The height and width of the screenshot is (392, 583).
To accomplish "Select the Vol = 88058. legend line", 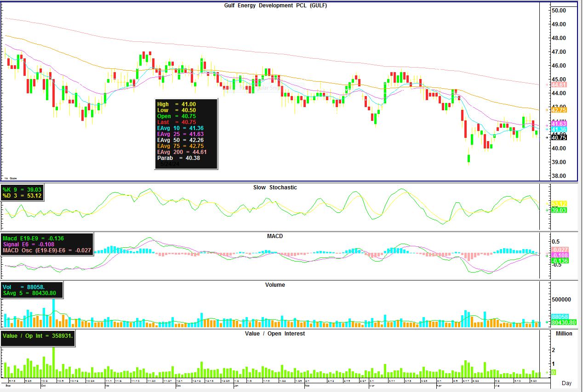I will click(x=23, y=287).
